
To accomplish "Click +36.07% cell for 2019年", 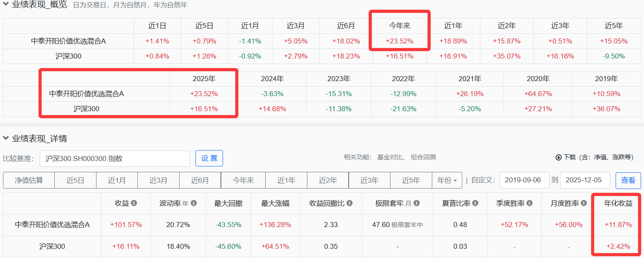I will 606,109.
